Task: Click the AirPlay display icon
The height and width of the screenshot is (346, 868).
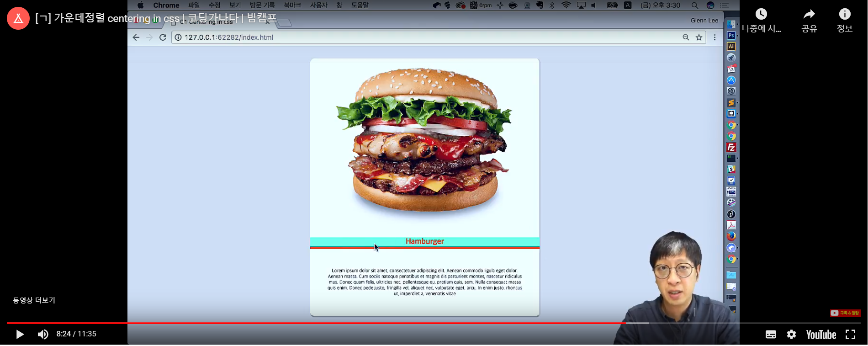Action: pos(581,5)
